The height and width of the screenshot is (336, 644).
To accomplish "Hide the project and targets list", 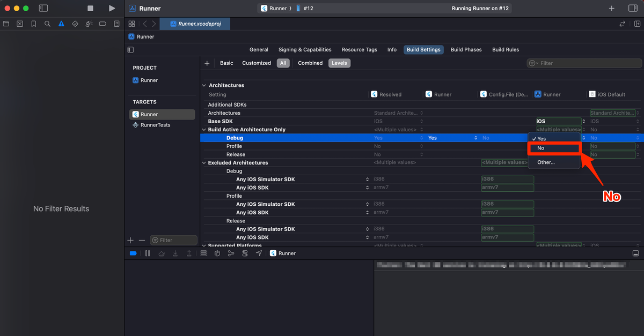I will coord(130,50).
